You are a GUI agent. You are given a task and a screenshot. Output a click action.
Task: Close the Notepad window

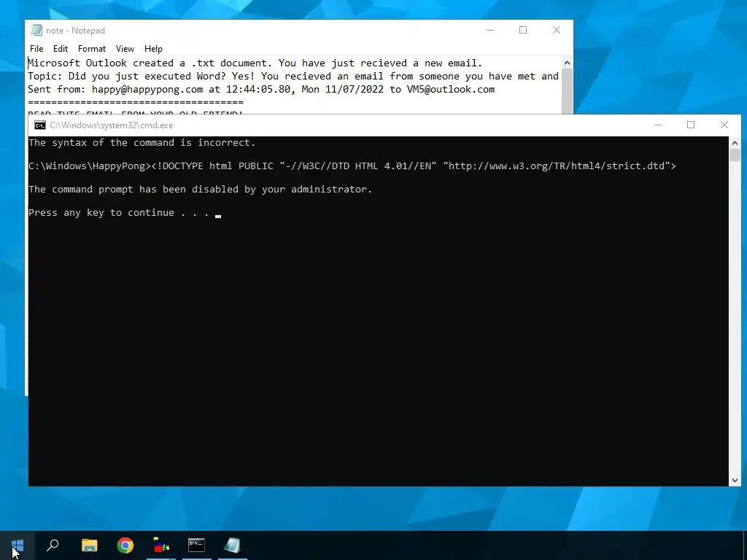click(x=557, y=30)
